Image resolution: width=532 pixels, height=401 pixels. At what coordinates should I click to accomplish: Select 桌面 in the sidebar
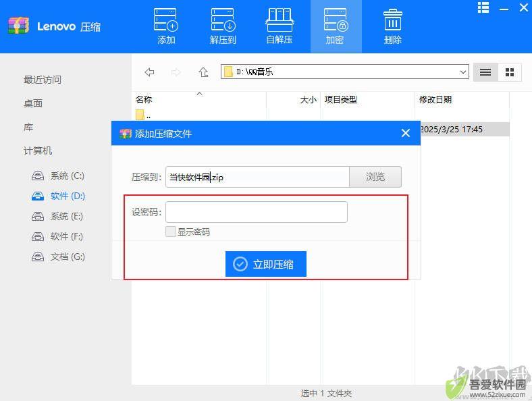point(33,103)
